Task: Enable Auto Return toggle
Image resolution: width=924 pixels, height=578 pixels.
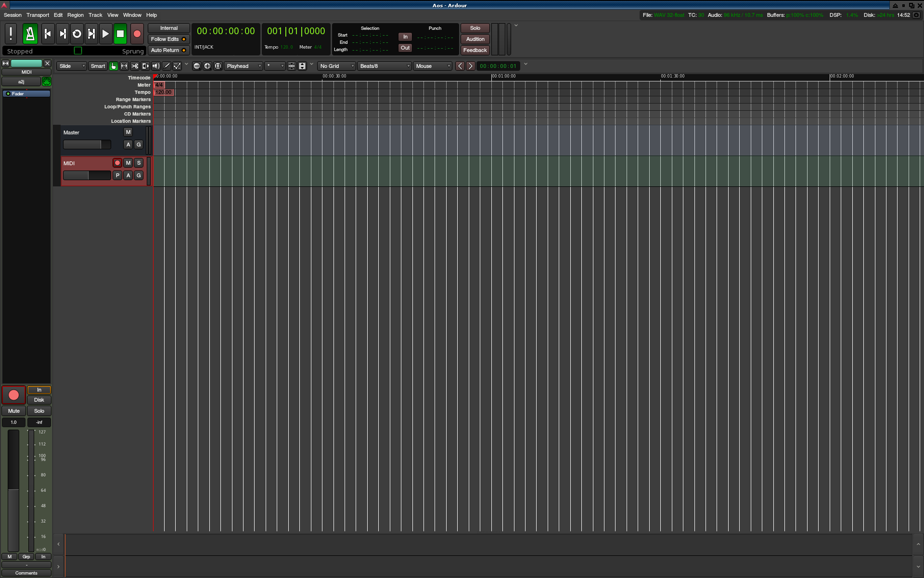Action: click(x=168, y=50)
